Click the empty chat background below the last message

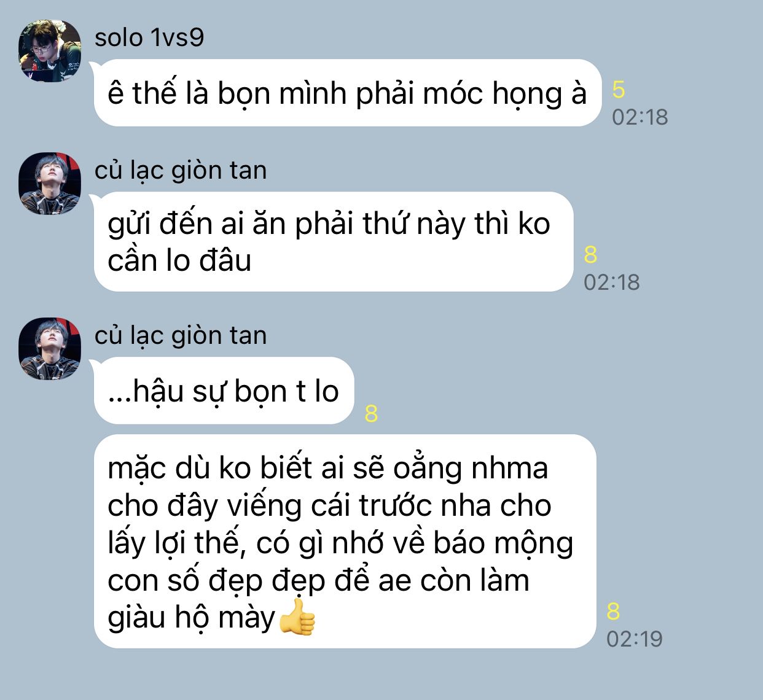381,675
